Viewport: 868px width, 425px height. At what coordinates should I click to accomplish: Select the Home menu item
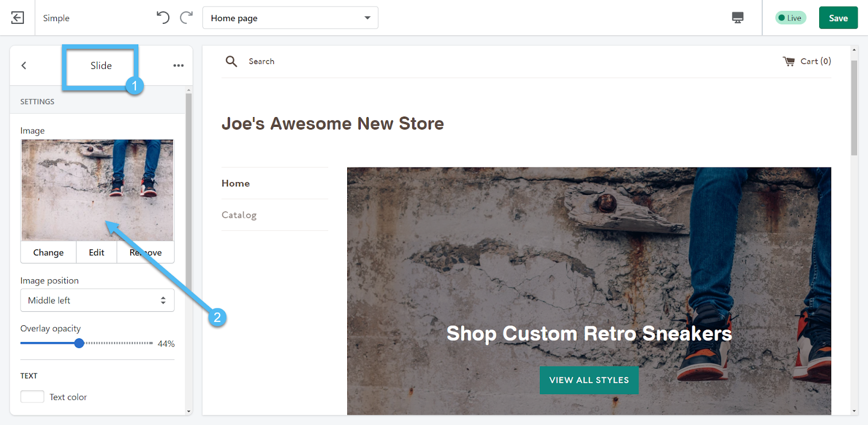[235, 183]
